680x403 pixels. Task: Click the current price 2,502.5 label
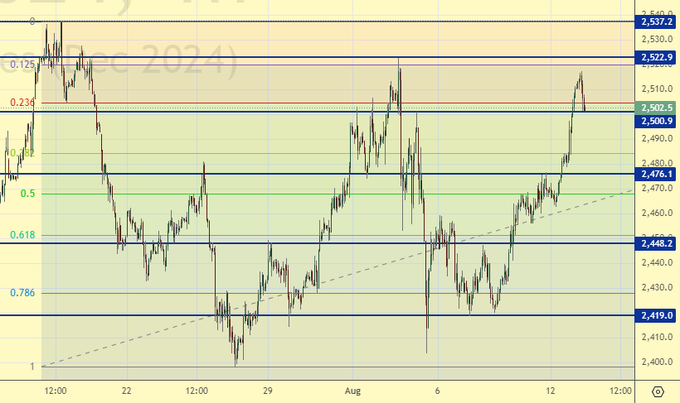coord(656,107)
